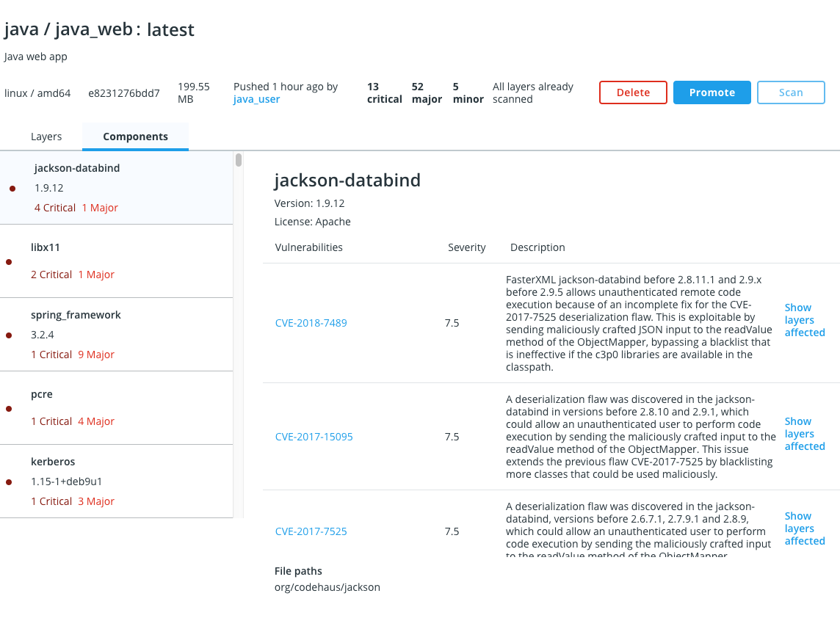Select the Components tab
840x618 pixels.
tap(136, 137)
